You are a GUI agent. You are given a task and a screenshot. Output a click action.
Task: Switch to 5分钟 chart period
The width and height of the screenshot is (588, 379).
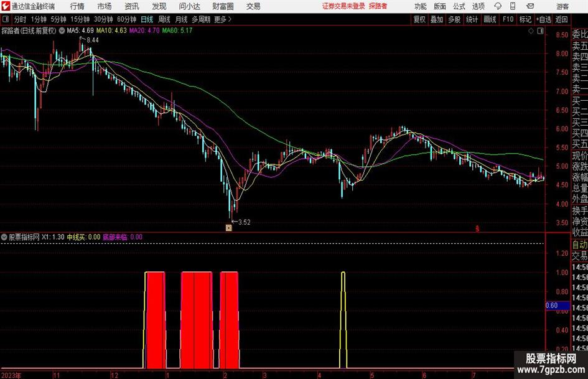58,19
